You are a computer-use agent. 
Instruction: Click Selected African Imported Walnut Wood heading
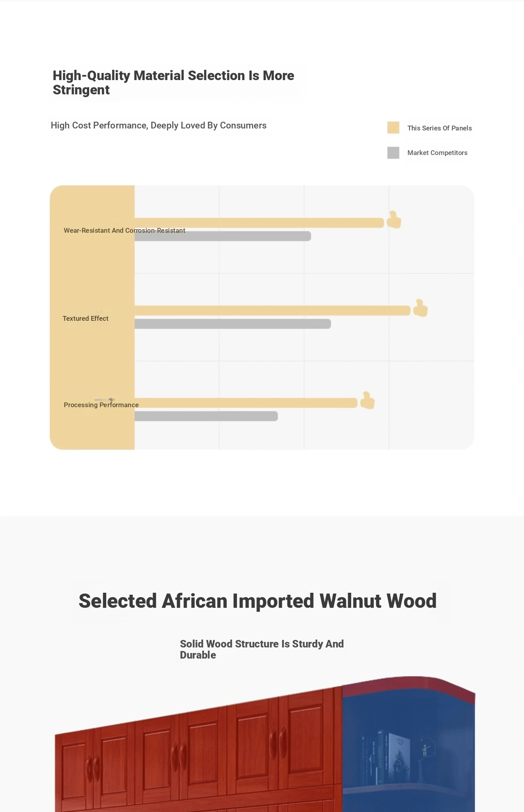tap(258, 601)
